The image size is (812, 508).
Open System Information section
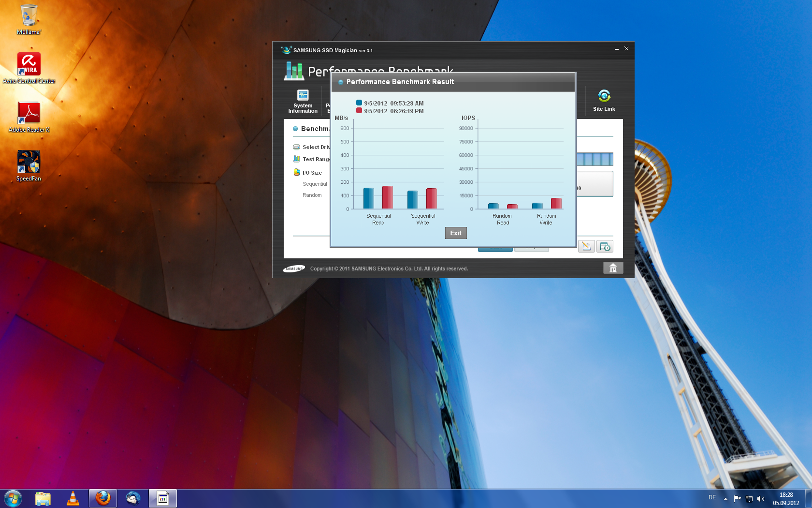[x=303, y=101]
